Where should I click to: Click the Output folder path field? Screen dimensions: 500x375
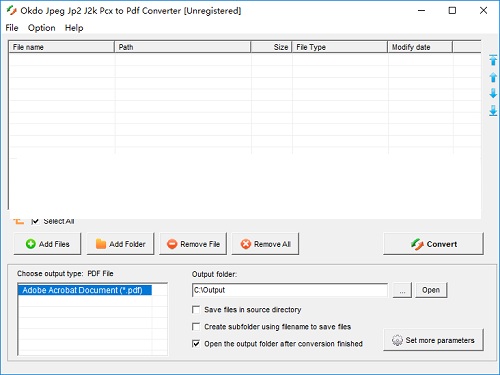coord(290,290)
